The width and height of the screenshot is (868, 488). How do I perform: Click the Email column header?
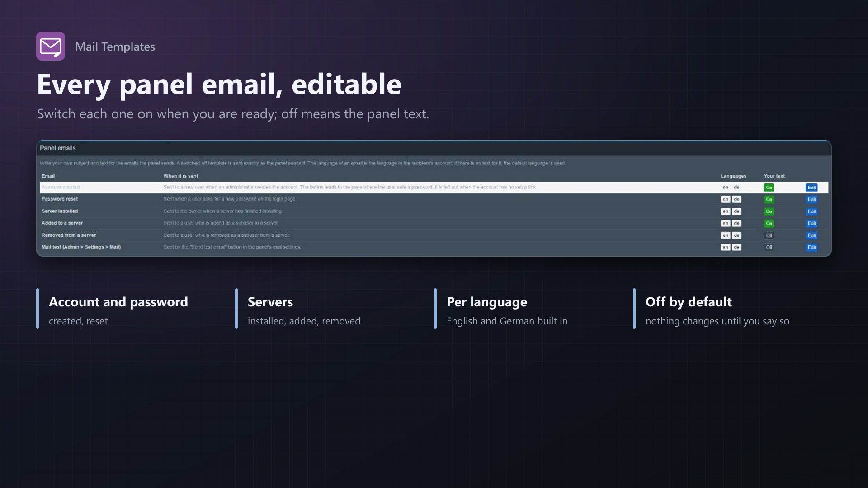[x=48, y=176]
